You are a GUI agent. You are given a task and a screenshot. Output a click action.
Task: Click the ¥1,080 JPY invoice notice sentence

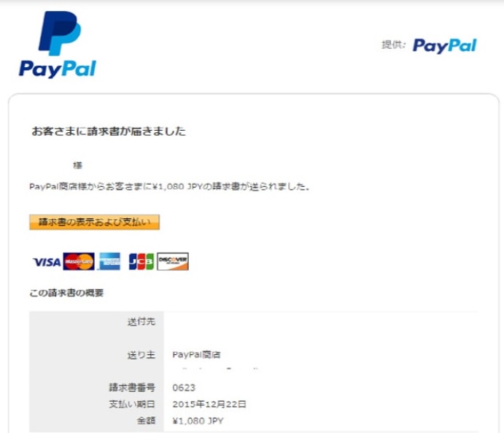point(169,187)
